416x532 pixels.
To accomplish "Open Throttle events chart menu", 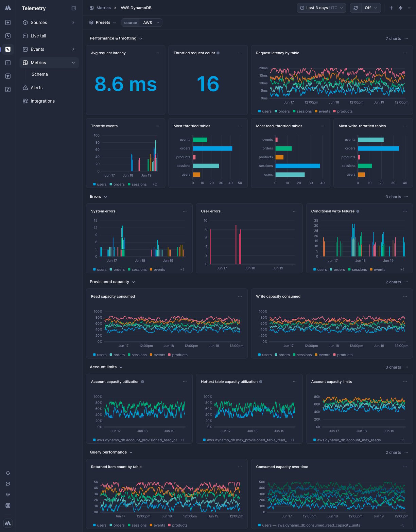I will [x=157, y=126].
